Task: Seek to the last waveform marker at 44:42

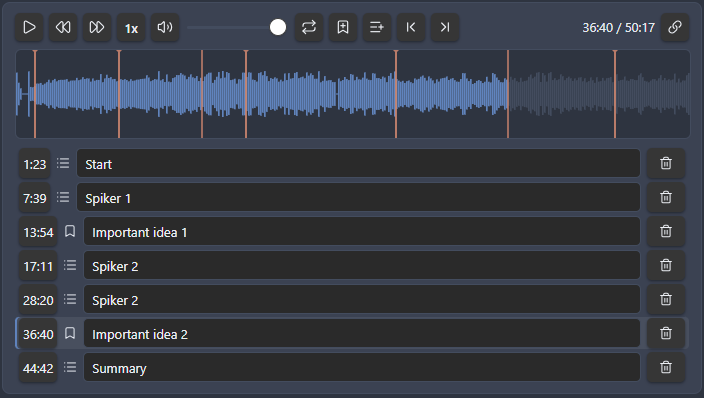Action: (x=615, y=94)
